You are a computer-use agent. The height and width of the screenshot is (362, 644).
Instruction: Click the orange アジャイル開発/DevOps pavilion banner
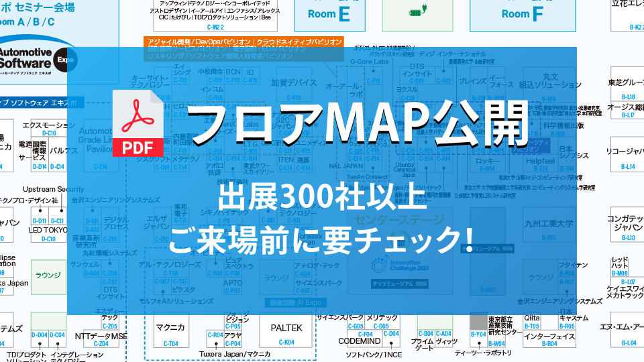tap(244, 42)
